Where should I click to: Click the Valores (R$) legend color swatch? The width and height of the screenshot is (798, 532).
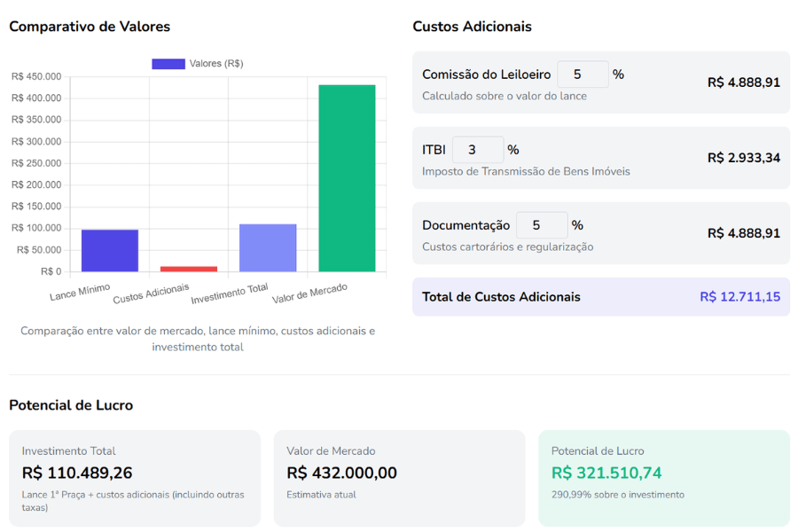(x=168, y=64)
